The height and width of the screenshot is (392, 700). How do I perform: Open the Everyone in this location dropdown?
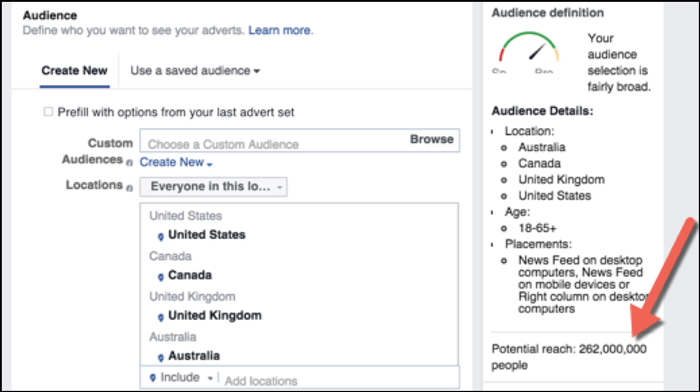[213, 187]
